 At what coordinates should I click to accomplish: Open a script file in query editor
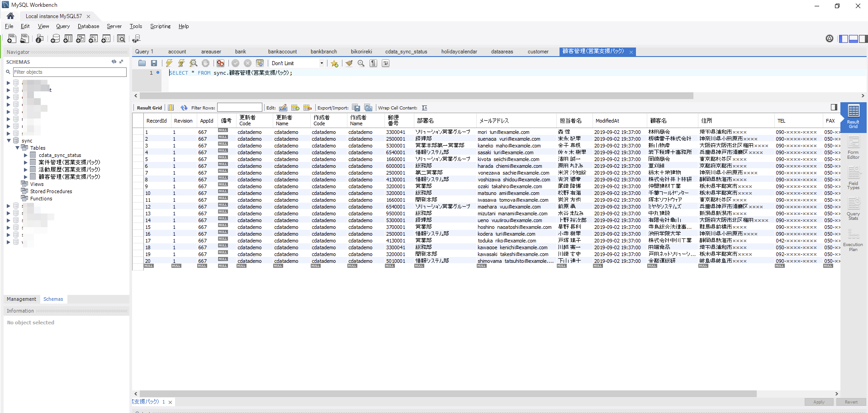pyautogui.click(x=142, y=63)
